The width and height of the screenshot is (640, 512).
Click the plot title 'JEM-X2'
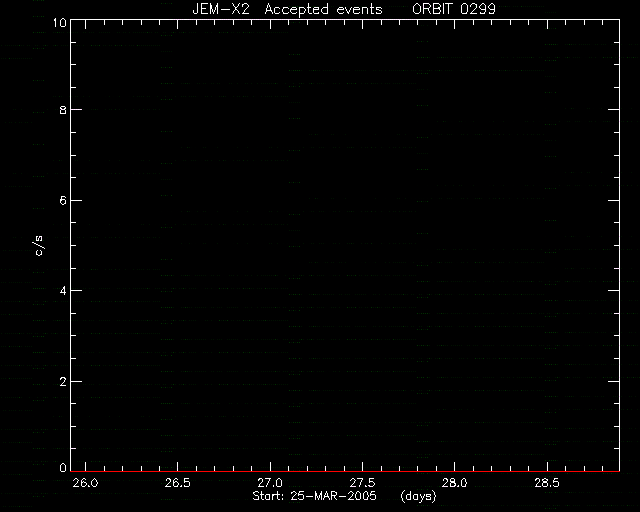point(221,9)
